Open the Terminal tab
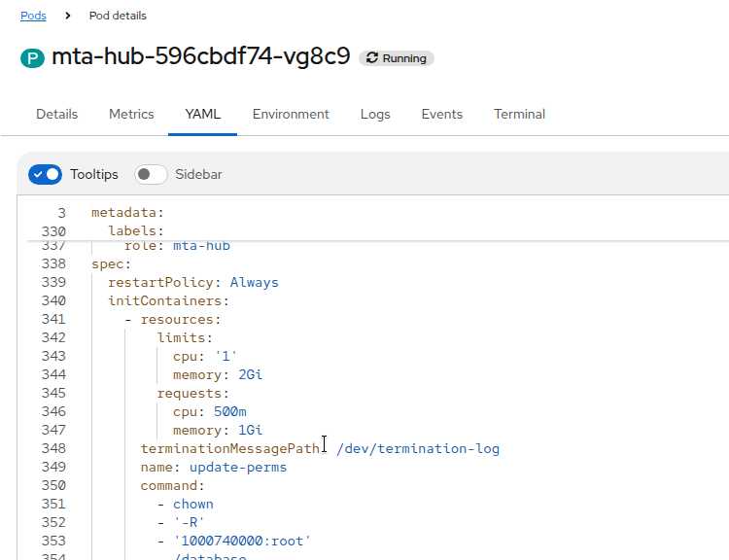Screen dimensions: 729x560 point(519,114)
